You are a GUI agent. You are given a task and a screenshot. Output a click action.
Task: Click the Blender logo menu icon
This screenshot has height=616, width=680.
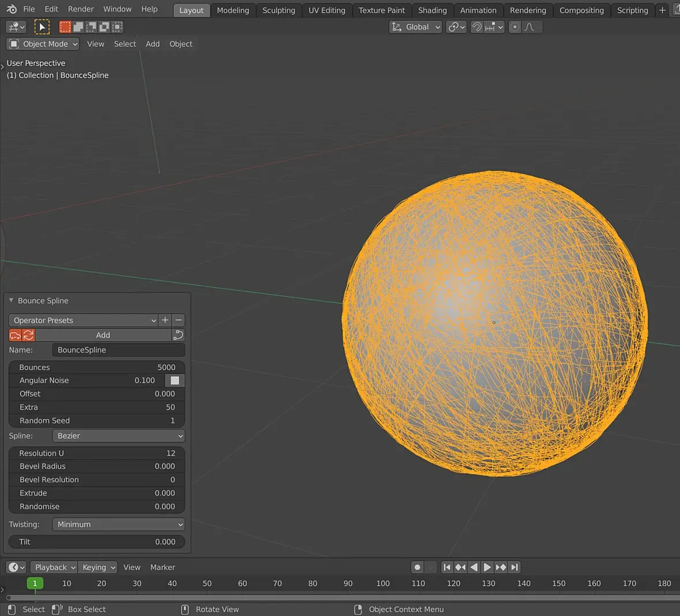coord(12,9)
